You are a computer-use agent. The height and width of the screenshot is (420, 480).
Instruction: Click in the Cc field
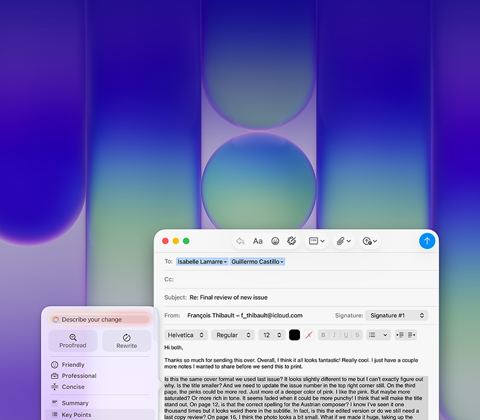[x=300, y=279]
